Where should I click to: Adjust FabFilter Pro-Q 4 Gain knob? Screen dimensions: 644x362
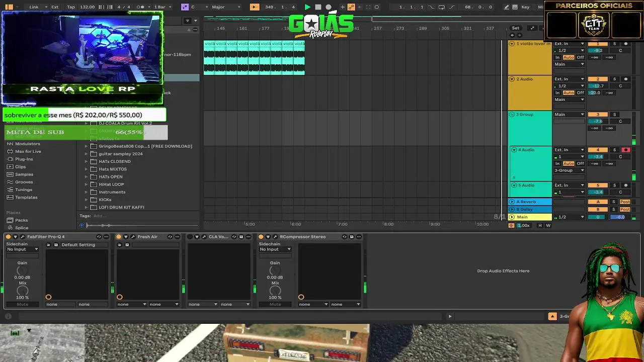pos(22,270)
